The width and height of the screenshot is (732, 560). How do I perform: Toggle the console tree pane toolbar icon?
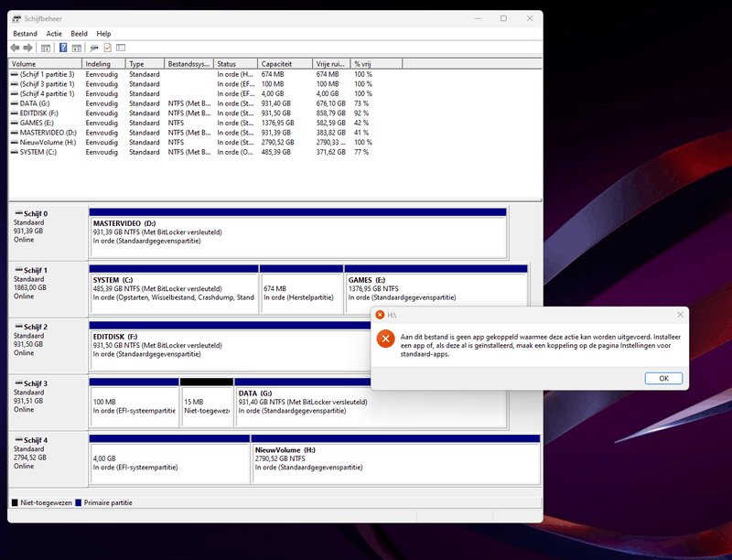[x=46, y=48]
